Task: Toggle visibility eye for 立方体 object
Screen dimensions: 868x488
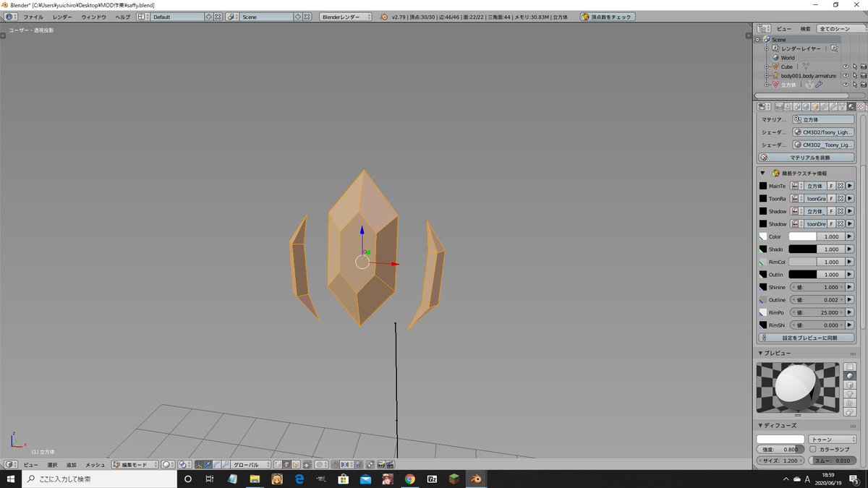Action: (x=846, y=85)
